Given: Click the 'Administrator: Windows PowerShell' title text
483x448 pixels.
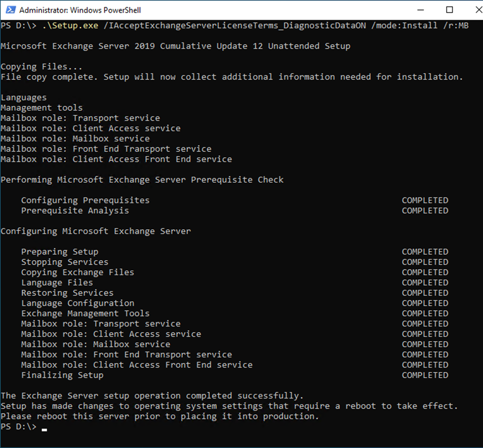Looking at the screenshot, I should pyautogui.click(x=80, y=10).
